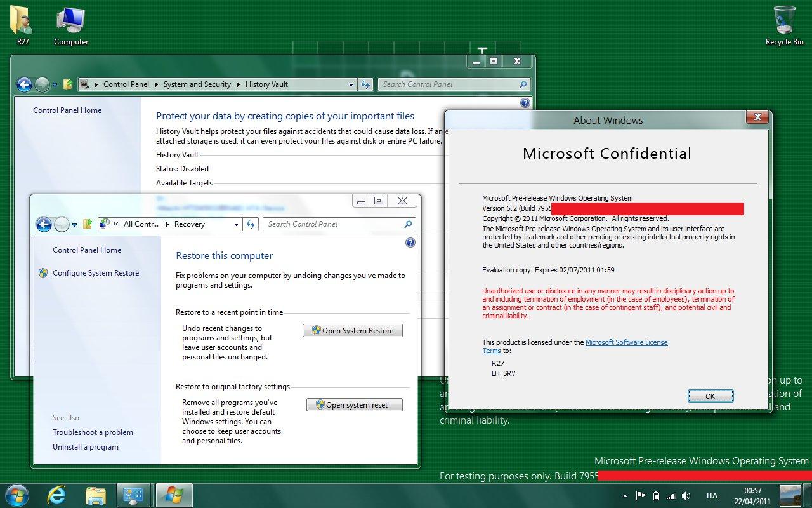Viewport: 812px width, 508px height.
Task: Open the Start orb menu
Action: (x=16, y=495)
